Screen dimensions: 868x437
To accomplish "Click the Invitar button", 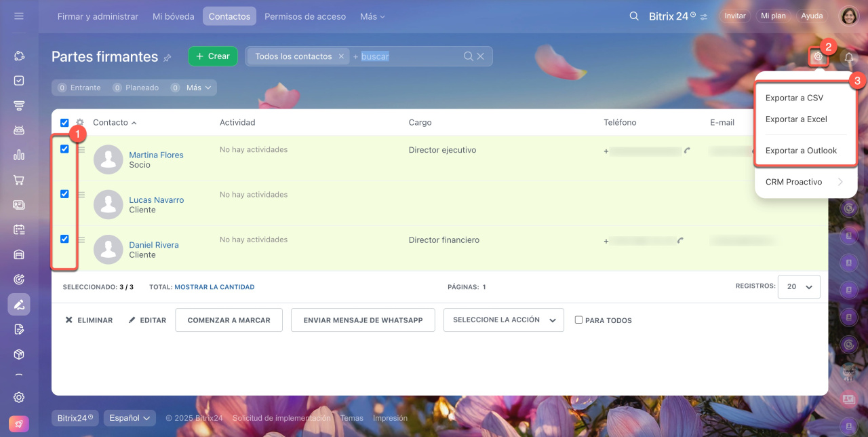I will click(x=735, y=16).
